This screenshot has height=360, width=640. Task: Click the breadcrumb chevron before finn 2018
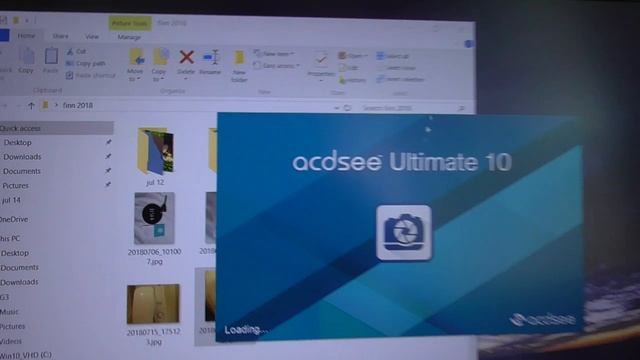[x=56, y=105]
